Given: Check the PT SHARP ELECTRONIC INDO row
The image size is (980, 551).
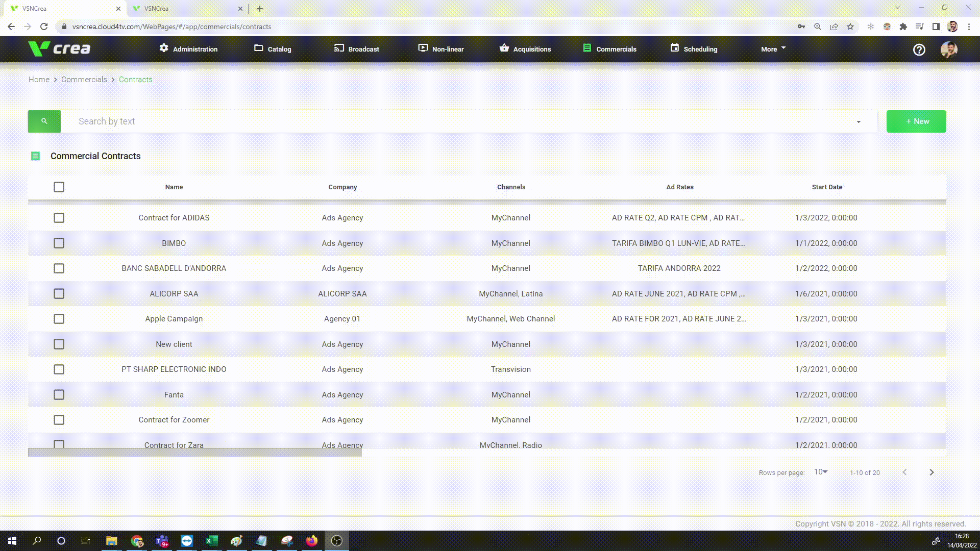Looking at the screenshot, I should click(x=59, y=369).
